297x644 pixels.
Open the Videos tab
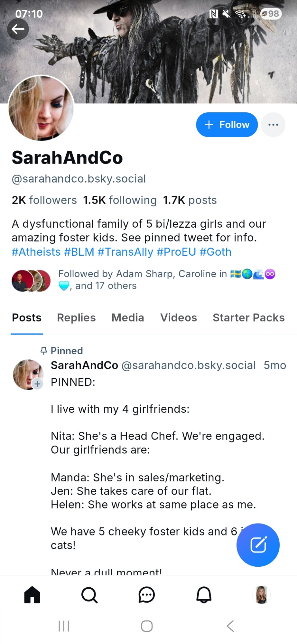click(179, 318)
